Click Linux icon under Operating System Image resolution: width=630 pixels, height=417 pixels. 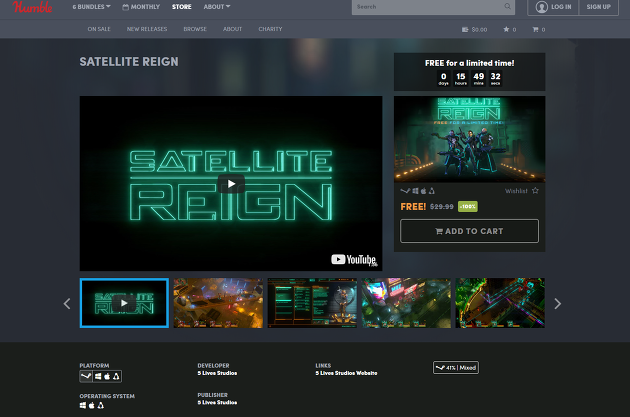(x=101, y=405)
